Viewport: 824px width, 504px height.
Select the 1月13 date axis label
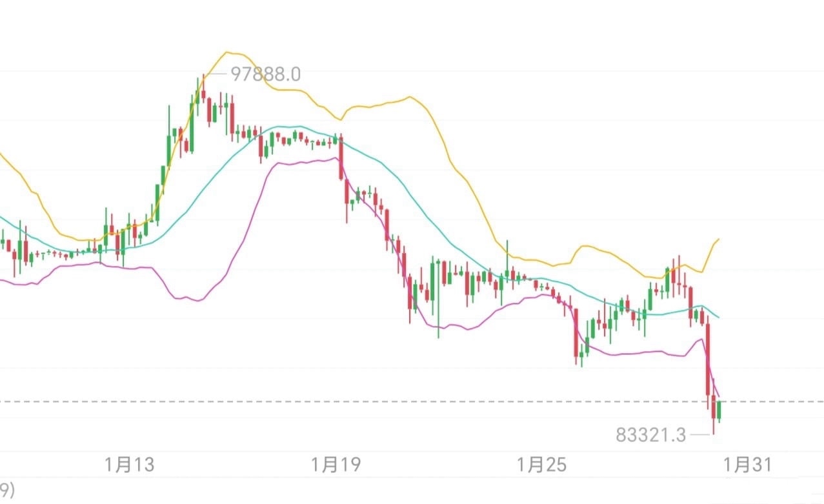coord(131,464)
